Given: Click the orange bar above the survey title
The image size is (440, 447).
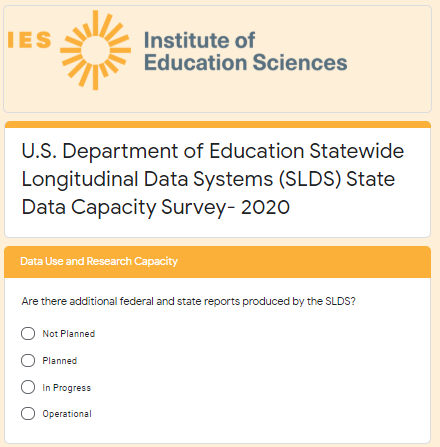Looking at the screenshot, I should tap(218, 125).
